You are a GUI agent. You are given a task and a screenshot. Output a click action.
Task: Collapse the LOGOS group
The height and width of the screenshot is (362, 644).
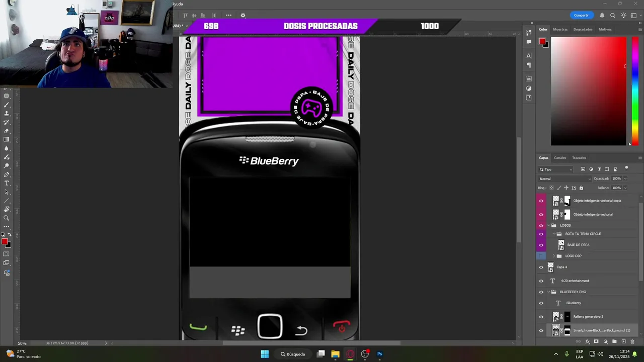coord(549,225)
